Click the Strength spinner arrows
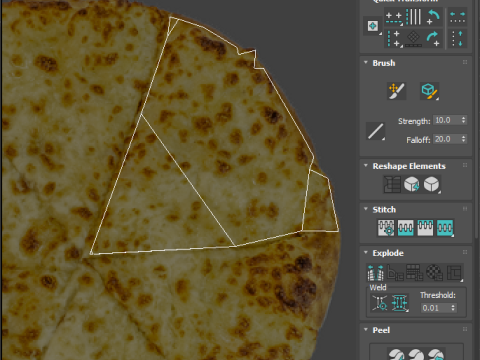Image resolution: width=480 pixels, height=360 pixels. coord(463,120)
